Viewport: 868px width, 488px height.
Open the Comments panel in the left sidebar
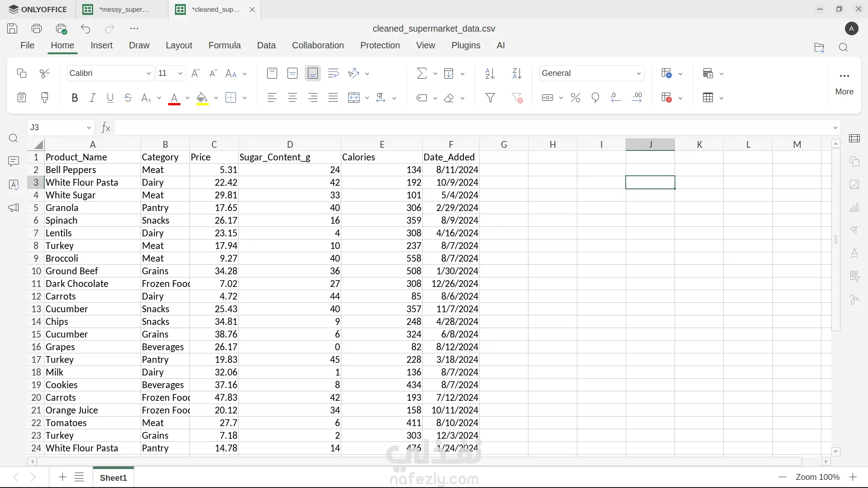pyautogui.click(x=14, y=161)
